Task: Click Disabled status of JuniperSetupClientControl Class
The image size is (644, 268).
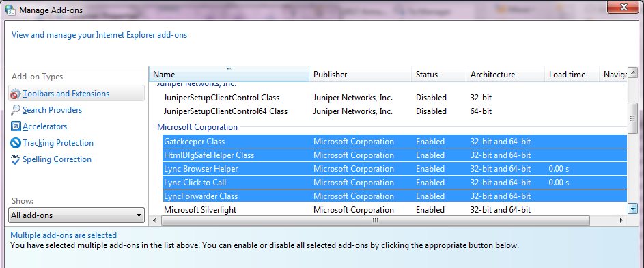Action: pyautogui.click(x=431, y=98)
